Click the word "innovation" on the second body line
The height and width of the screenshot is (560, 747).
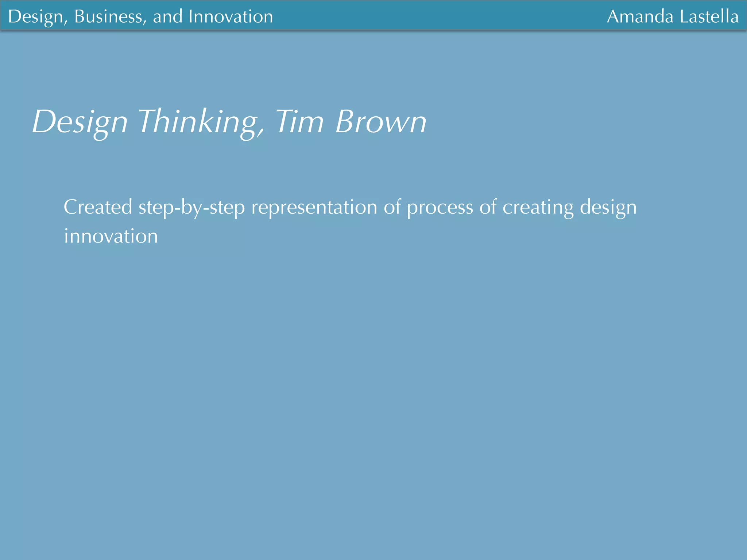coord(111,236)
